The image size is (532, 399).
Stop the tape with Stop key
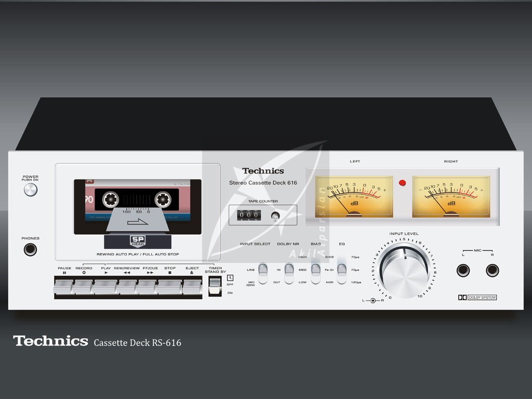point(169,286)
